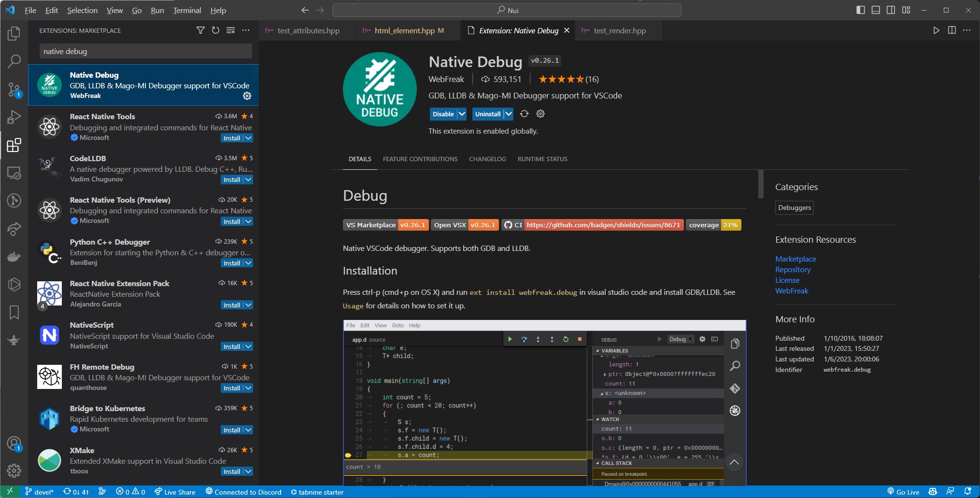Open install dropdown for XMake

(248, 471)
